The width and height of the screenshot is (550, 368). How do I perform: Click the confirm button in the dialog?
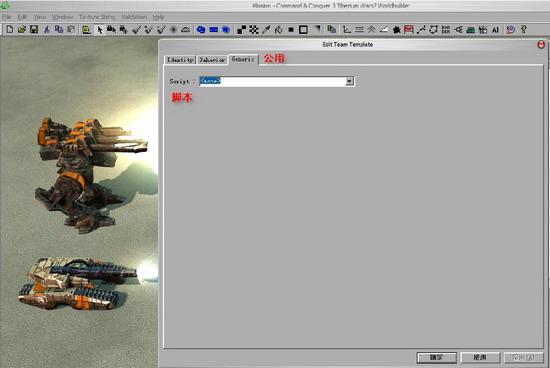point(437,357)
